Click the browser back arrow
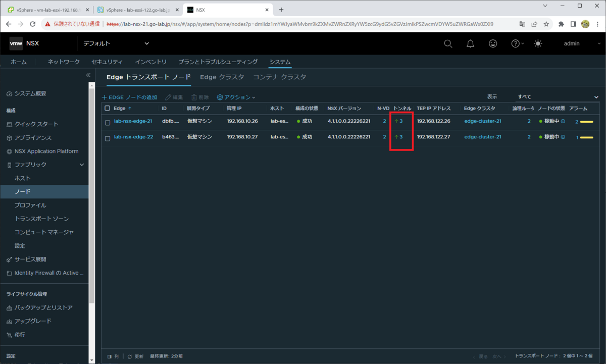 [8, 24]
